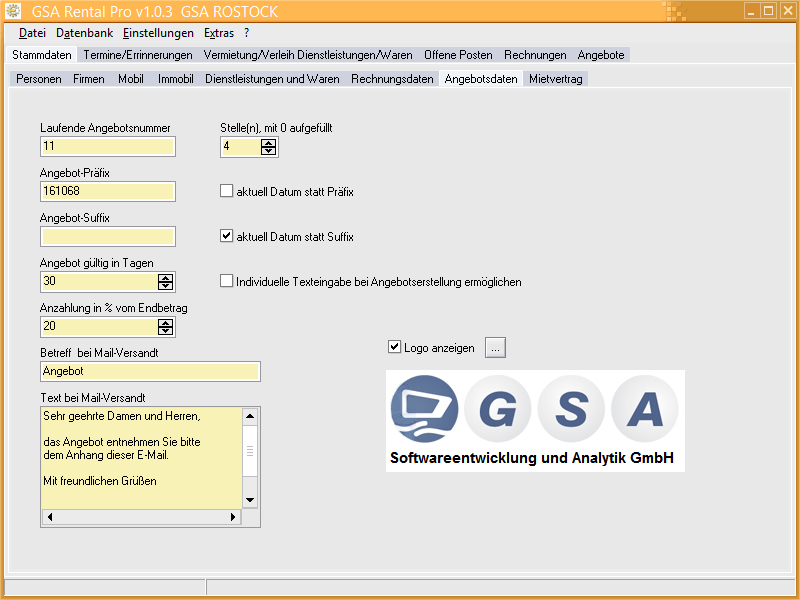This screenshot has height=600, width=800.
Task: Click the GSA application icon in title bar
Action: click(12, 11)
